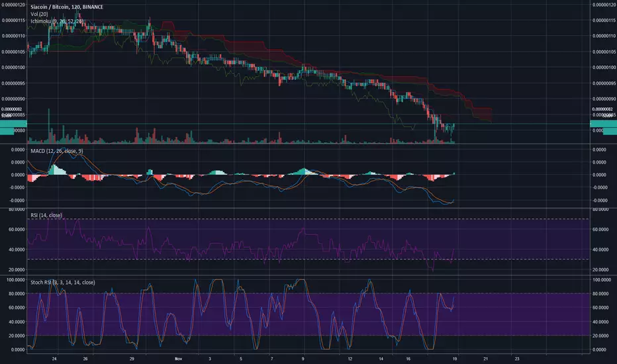Click date '14' on the time axis

[381, 359]
